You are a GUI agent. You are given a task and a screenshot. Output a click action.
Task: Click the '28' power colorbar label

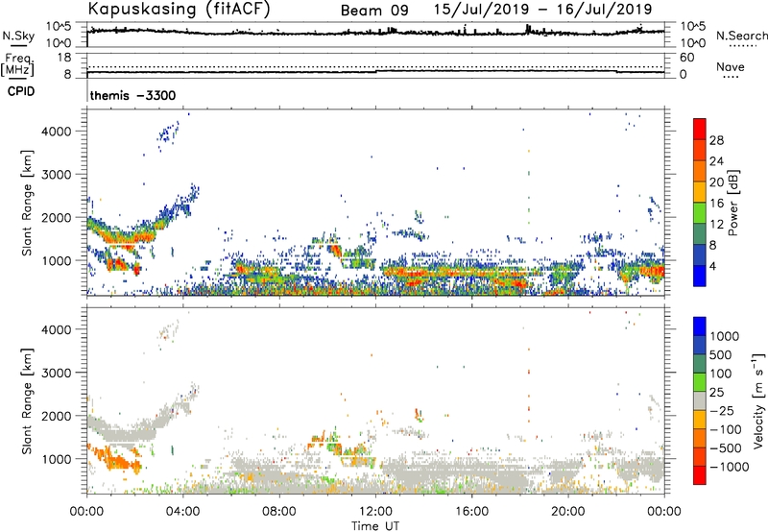[x=716, y=140]
